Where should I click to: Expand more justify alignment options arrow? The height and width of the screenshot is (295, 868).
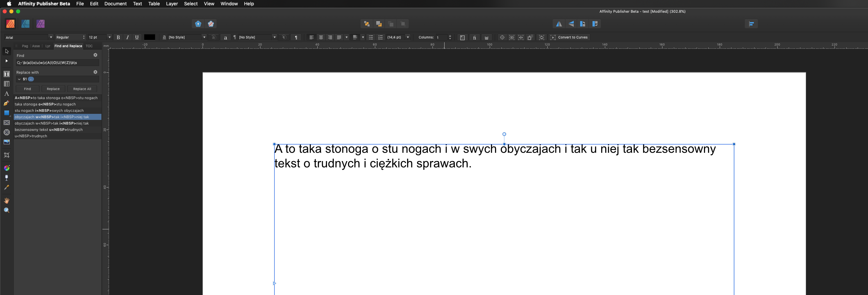click(346, 38)
